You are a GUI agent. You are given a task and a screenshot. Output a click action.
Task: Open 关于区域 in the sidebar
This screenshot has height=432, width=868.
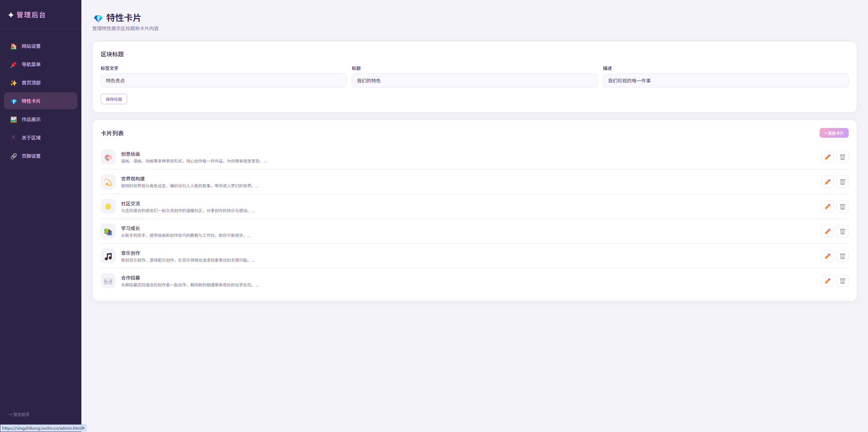41,138
